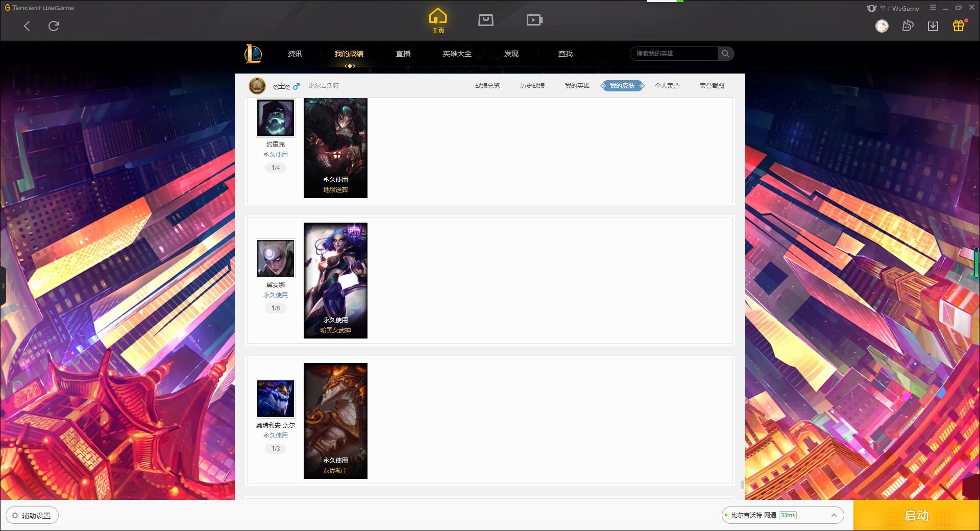This screenshot has height=531, width=980.
Task: Click the page vertical scrollbar thumb
Action: (742, 484)
